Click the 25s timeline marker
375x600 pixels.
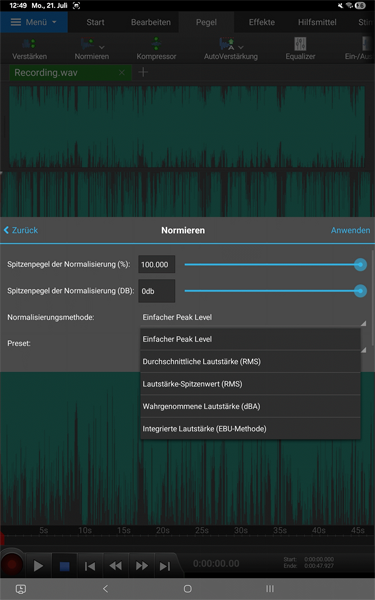pyautogui.click(x=202, y=530)
